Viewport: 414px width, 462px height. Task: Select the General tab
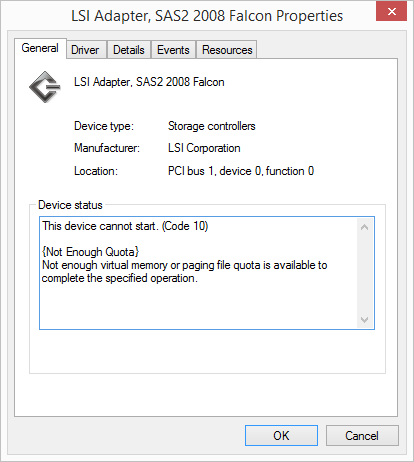tap(40, 48)
